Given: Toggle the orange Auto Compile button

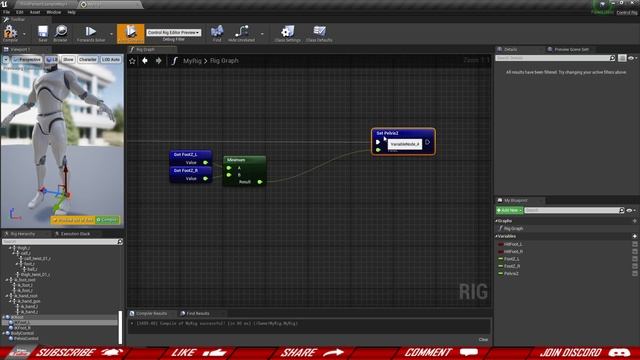Looking at the screenshot, I should click(131, 33).
